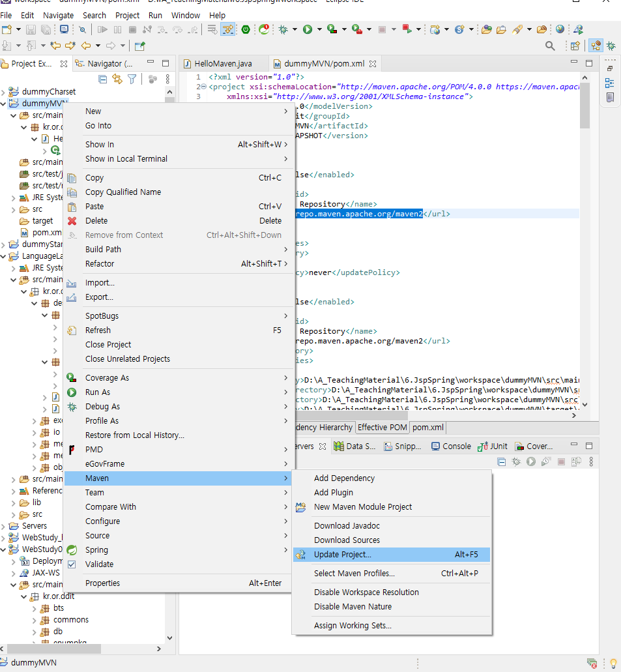Click the green Spring boot dashboard icon
The height and width of the screenshot is (672, 621).
(x=246, y=29)
